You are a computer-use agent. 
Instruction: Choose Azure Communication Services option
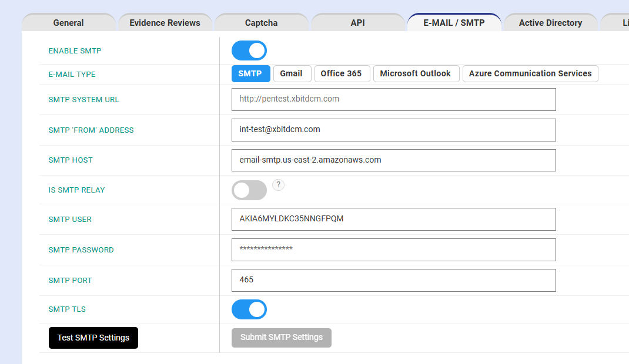click(x=530, y=73)
